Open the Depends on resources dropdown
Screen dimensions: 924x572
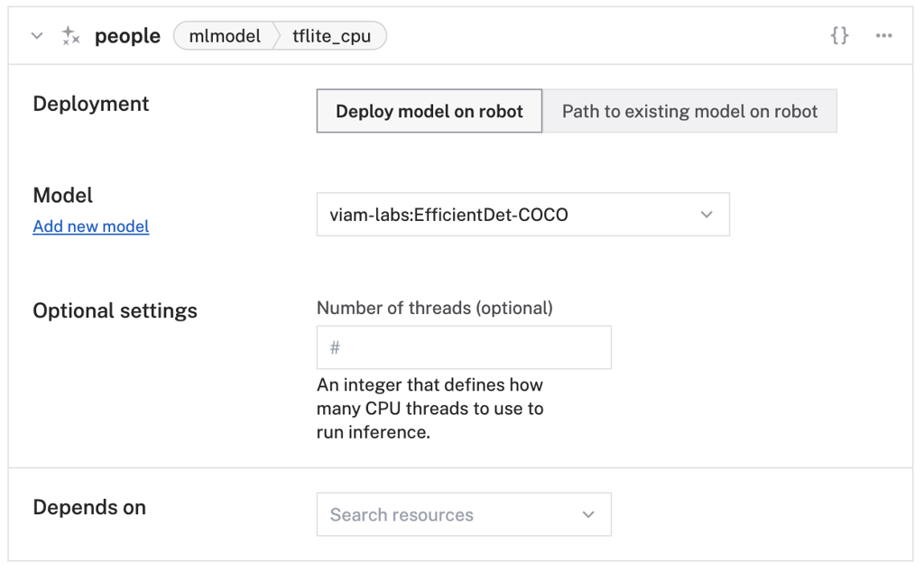[x=464, y=514]
